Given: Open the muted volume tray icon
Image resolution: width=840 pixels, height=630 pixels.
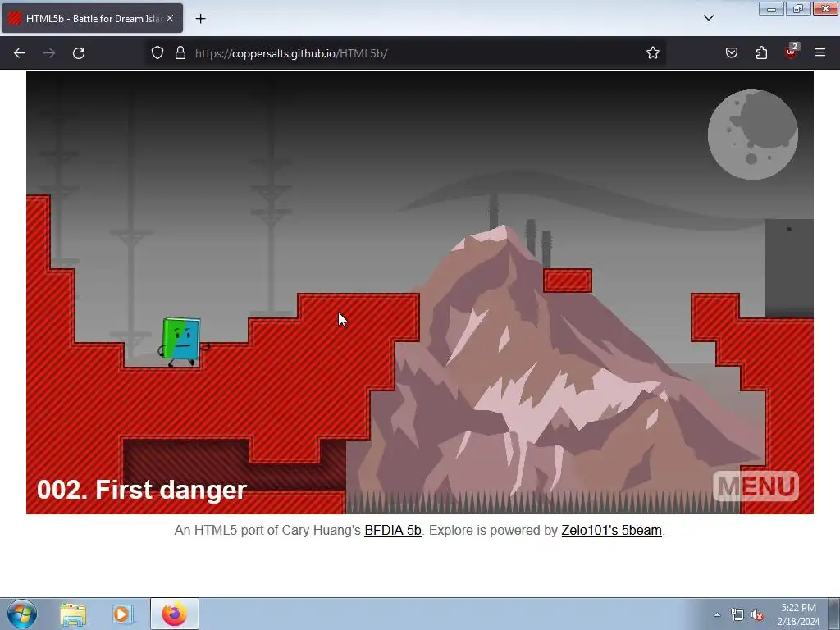Looking at the screenshot, I should click(x=757, y=614).
